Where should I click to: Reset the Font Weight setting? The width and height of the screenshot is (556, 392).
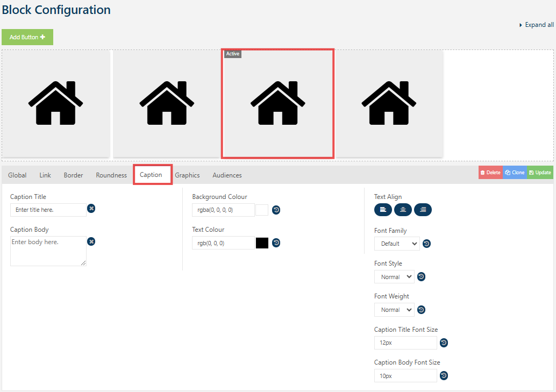tap(422, 310)
